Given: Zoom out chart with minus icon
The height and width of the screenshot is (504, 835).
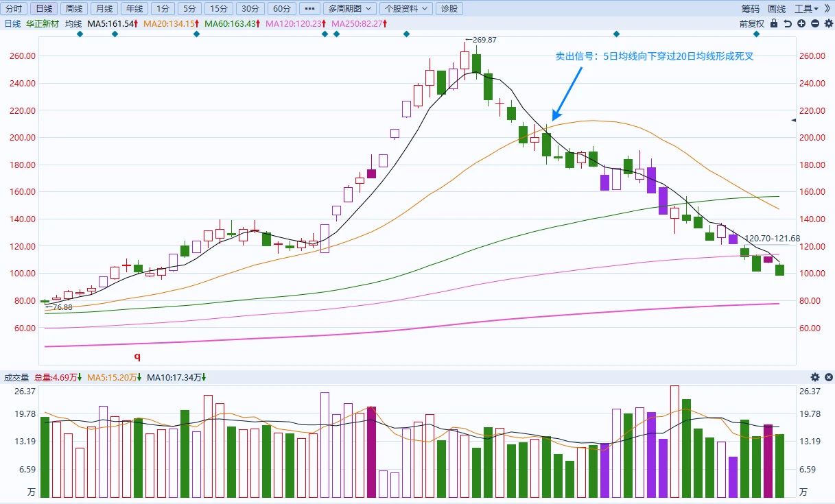Looking at the screenshot, I should 814,23.
